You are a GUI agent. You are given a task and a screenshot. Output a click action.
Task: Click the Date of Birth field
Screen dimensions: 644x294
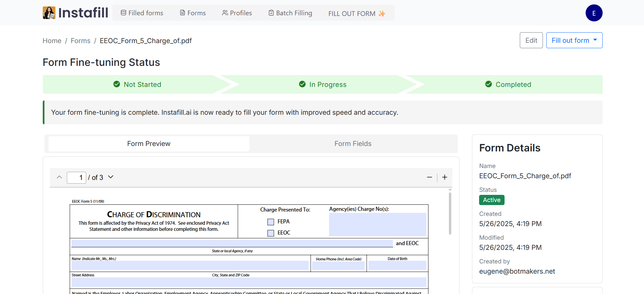point(397,265)
